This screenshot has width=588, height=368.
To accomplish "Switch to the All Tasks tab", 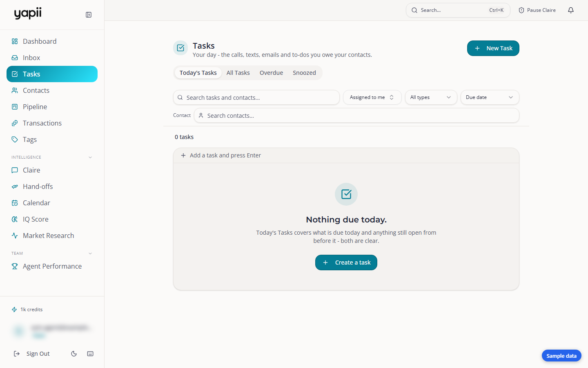I will point(238,73).
